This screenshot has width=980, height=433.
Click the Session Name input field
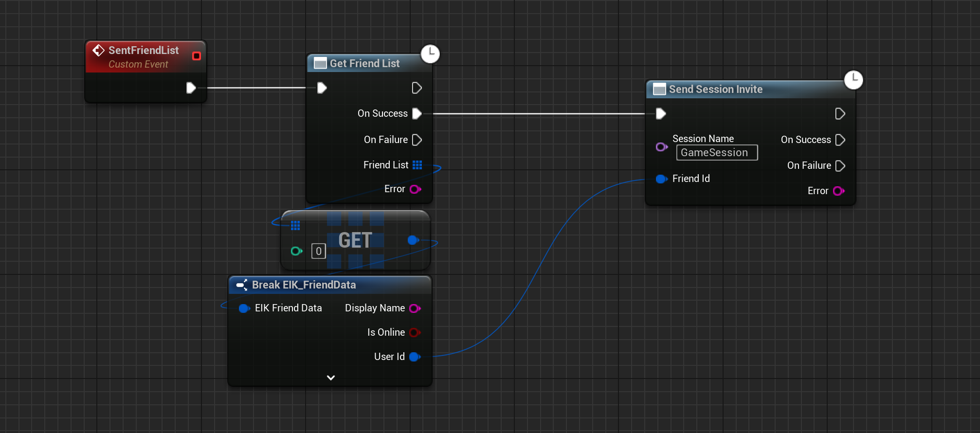[716, 153]
